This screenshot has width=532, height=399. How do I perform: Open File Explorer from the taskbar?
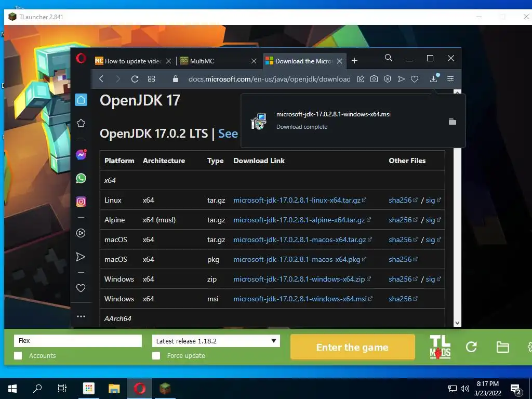[114, 388]
